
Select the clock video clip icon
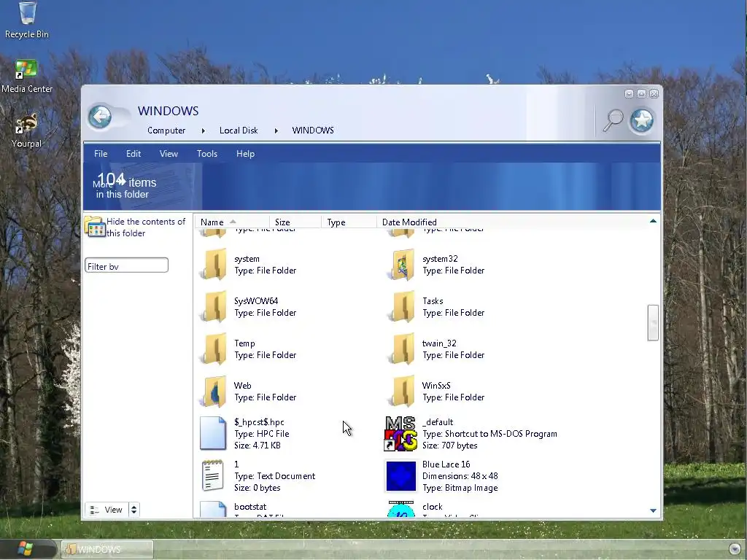tap(400, 509)
